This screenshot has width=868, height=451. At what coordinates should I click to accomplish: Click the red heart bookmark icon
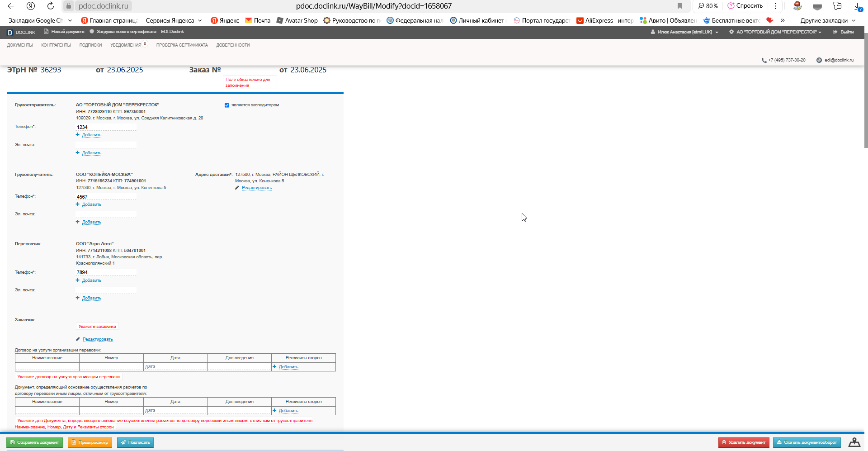770,20
